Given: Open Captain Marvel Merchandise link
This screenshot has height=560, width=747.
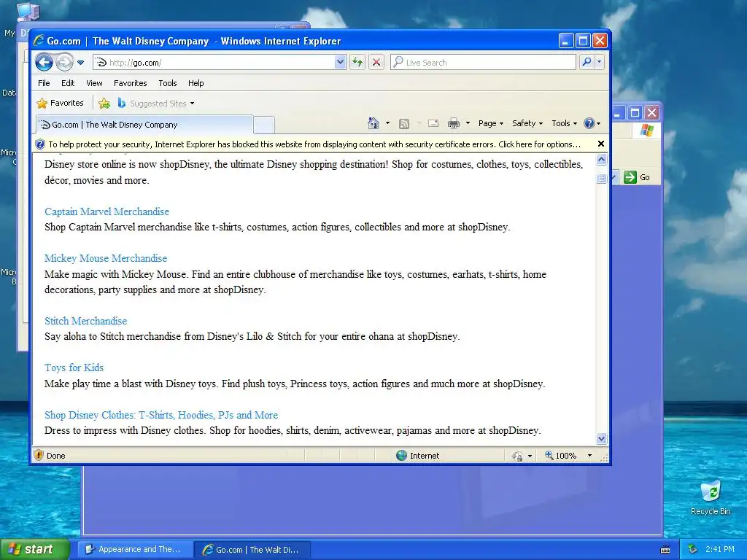Looking at the screenshot, I should pos(107,211).
